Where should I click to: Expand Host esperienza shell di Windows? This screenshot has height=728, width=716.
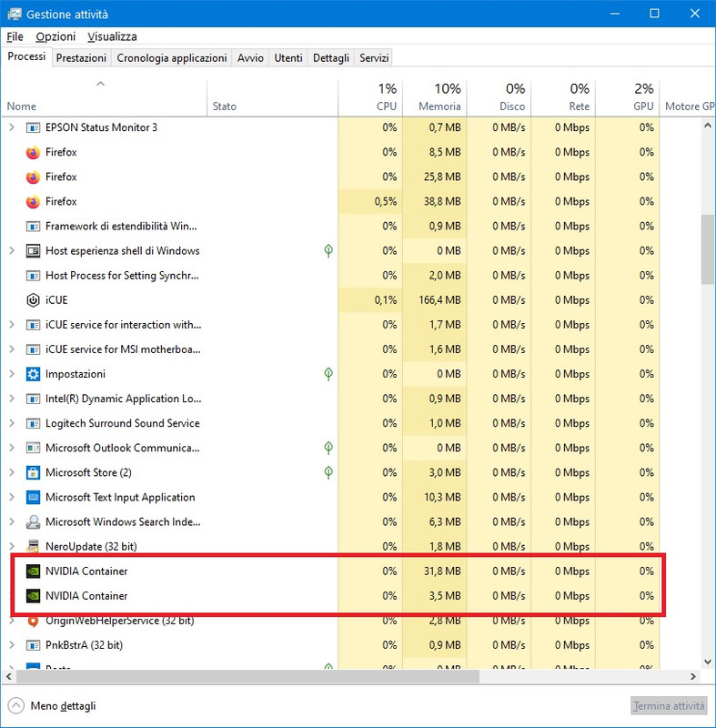coord(12,251)
